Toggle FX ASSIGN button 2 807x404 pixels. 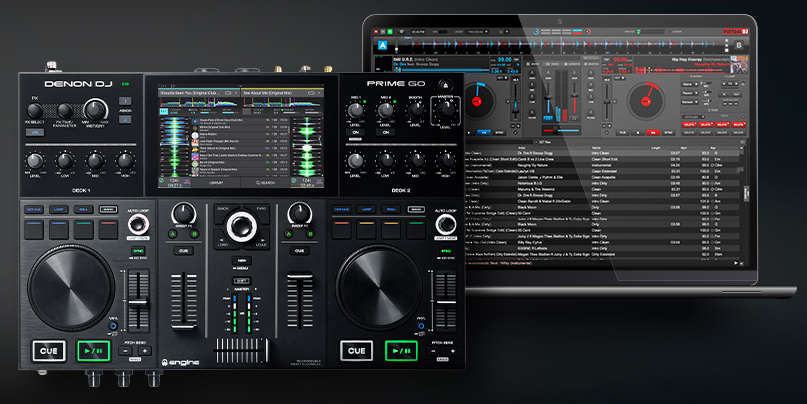click(125, 119)
